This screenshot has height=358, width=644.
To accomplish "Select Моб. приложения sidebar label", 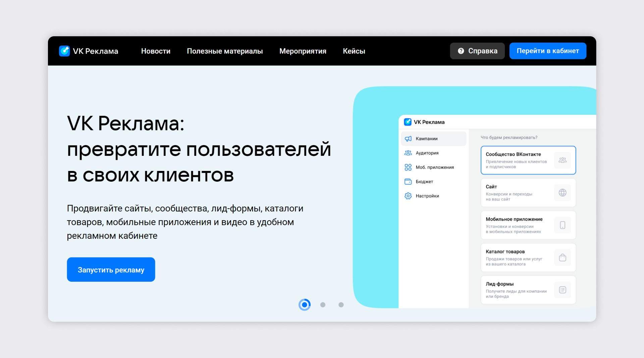I will 435,167.
